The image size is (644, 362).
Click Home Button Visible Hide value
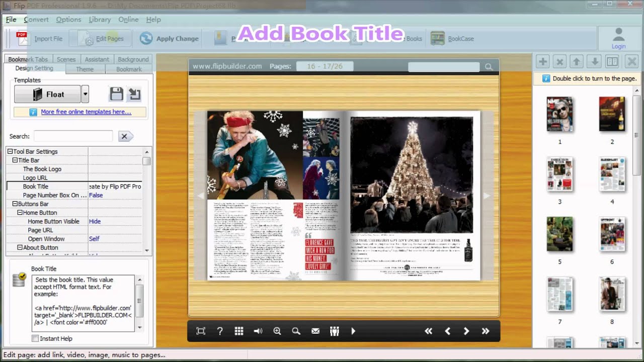pos(95,221)
